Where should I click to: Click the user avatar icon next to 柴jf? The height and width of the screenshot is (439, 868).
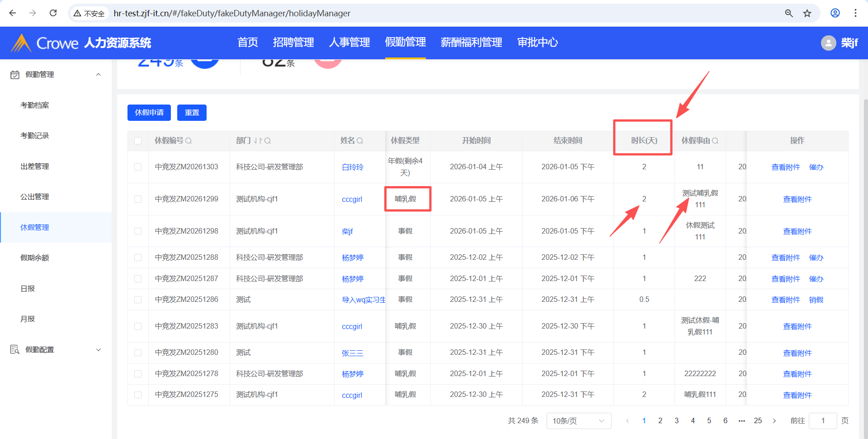tap(828, 43)
